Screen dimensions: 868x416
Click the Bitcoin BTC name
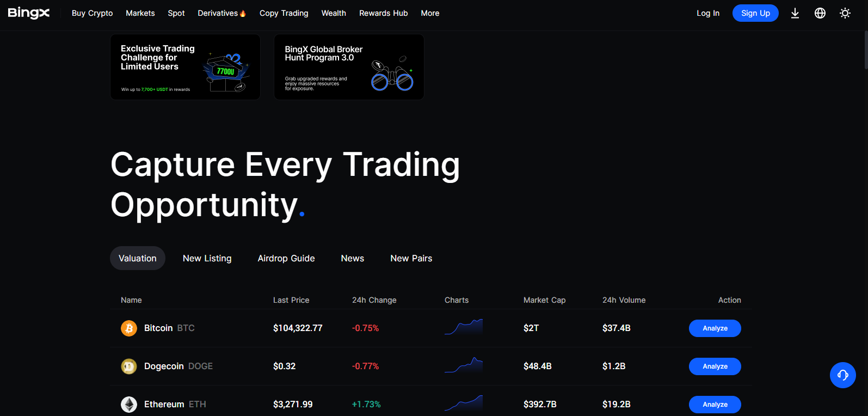(x=169, y=328)
